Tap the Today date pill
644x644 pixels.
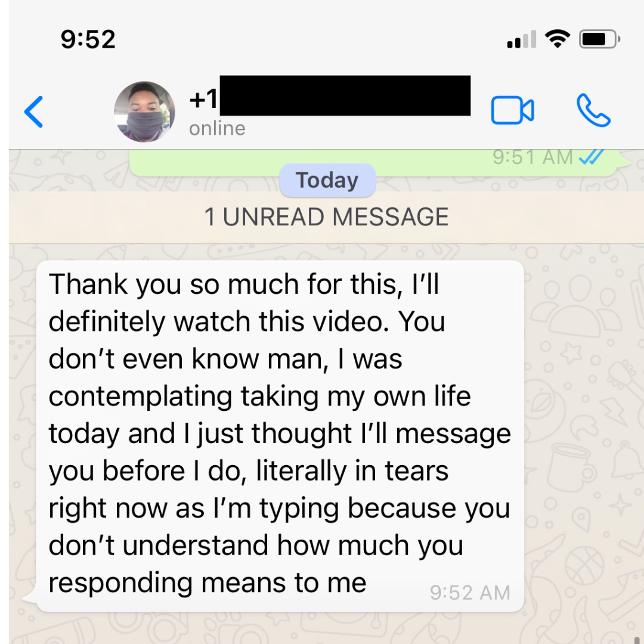[327, 180]
